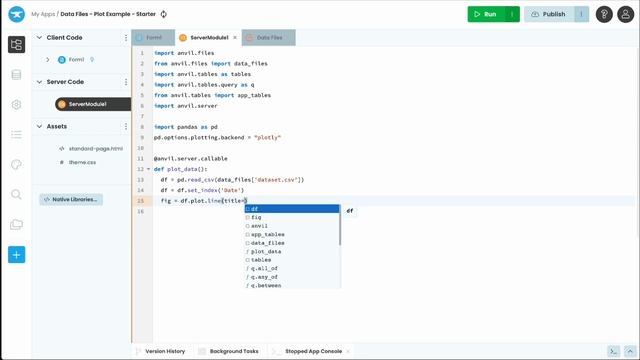The width and height of the screenshot is (640, 360).
Task: Select Form1 in Client Code
Action: [76, 60]
